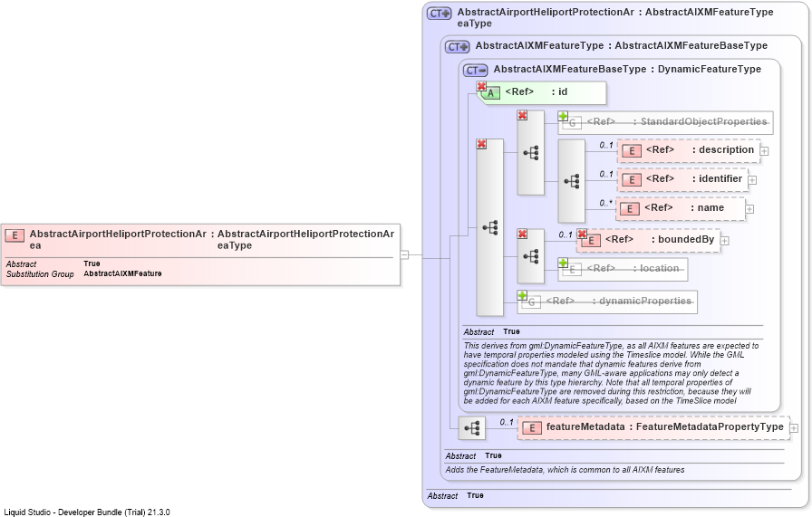Click E icon of name element

pos(629,209)
